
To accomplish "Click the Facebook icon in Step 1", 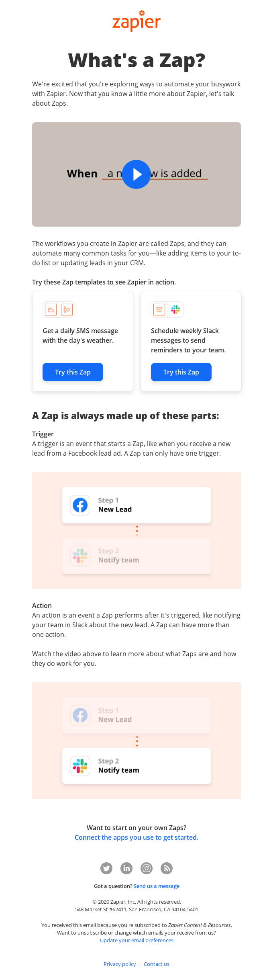I will (x=80, y=505).
